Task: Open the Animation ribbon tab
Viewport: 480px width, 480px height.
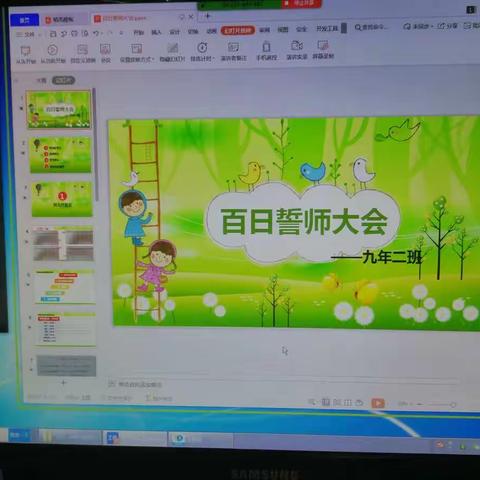Action: 211,31
